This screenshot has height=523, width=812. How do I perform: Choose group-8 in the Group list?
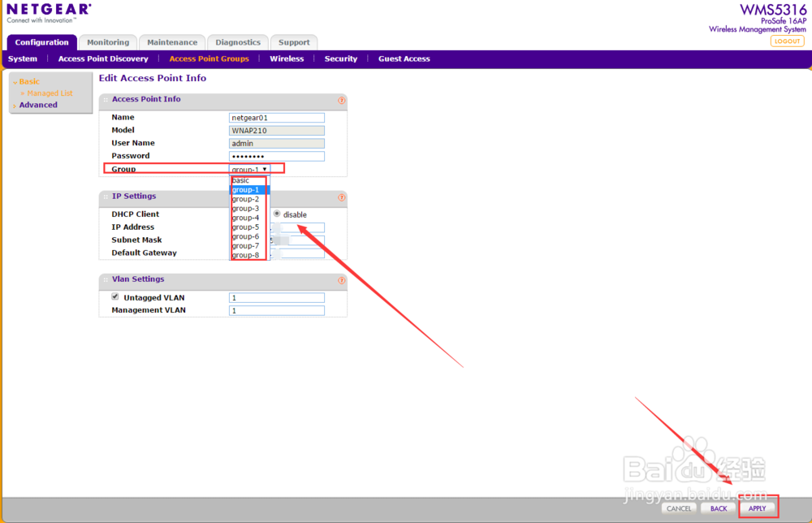248,255
